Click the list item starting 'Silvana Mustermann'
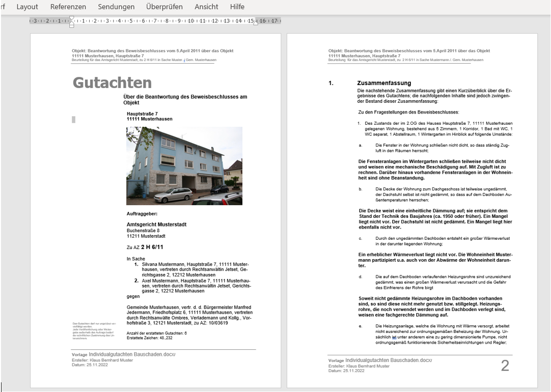 [195, 269]
